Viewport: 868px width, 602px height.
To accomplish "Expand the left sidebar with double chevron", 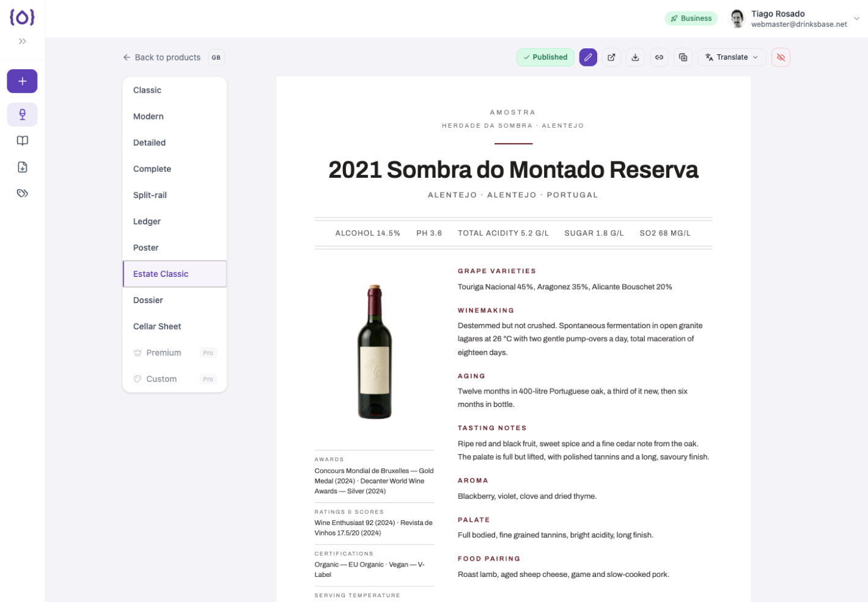I will coord(22,42).
